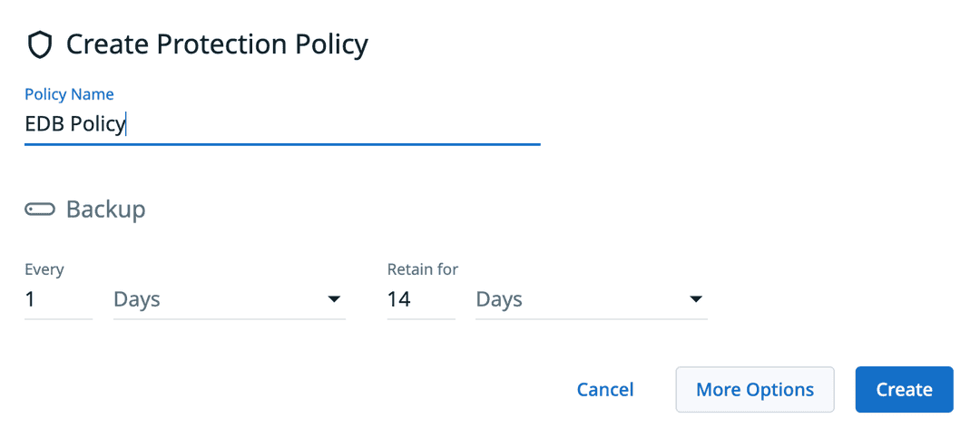Expand the retention unit dropdown arrow

696,299
